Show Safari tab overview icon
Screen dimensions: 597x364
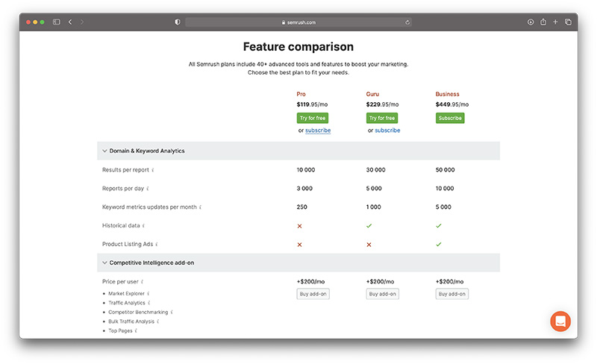tap(568, 22)
